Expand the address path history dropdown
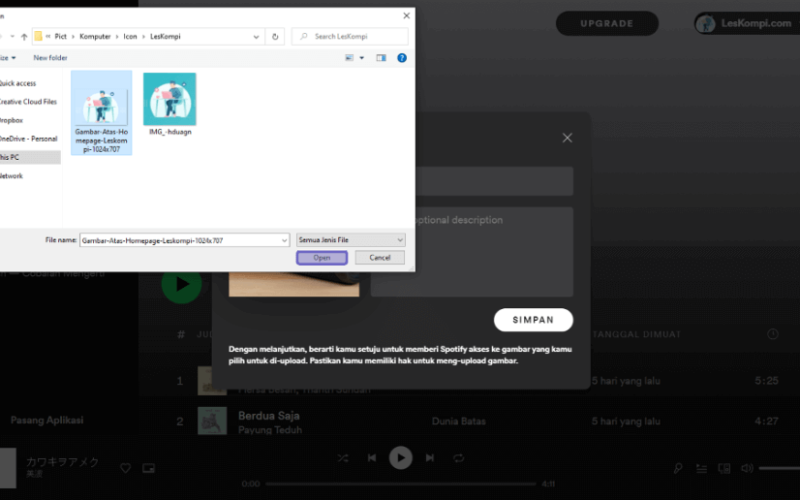 click(256, 37)
